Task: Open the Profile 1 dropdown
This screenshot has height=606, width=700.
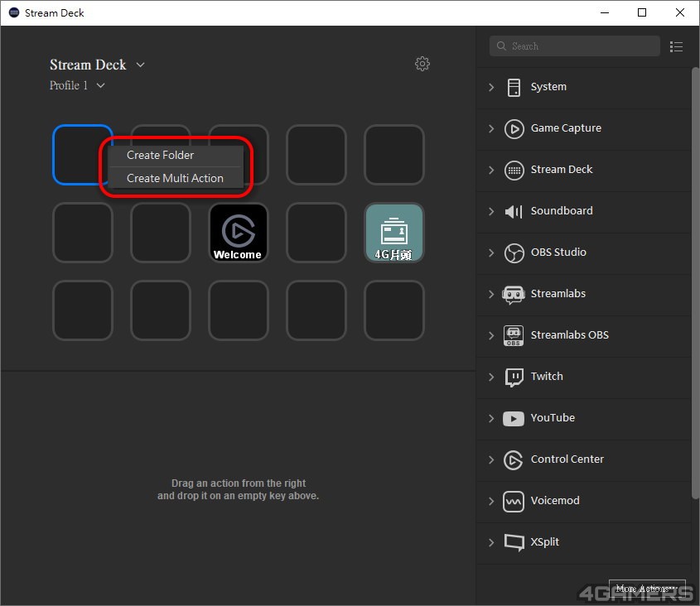Action: 100,85
